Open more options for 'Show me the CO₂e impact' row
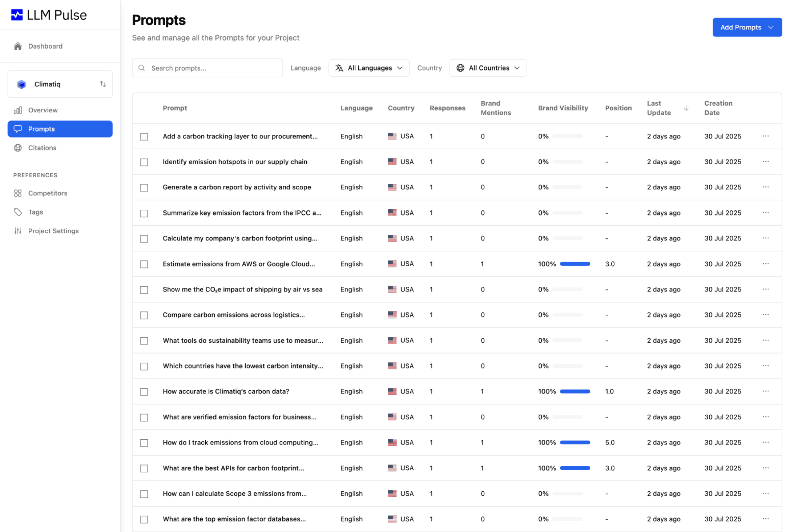Screen dimensions: 790x532 [x=766, y=289]
